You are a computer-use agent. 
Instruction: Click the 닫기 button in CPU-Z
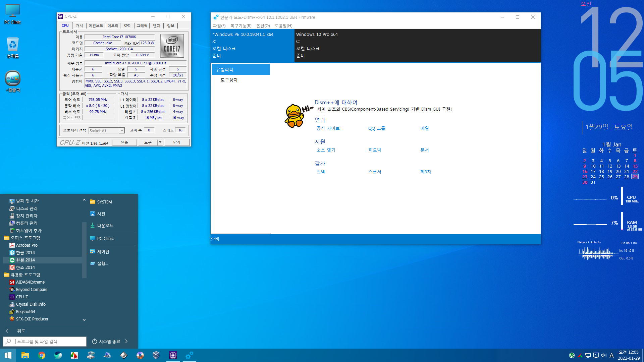click(177, 142)
